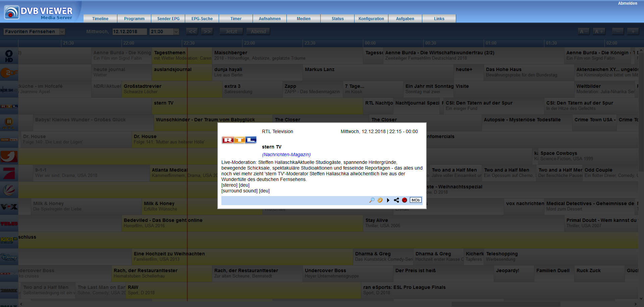
Task: Click the share icon in the stern TV popup
Action: point(396,200)
